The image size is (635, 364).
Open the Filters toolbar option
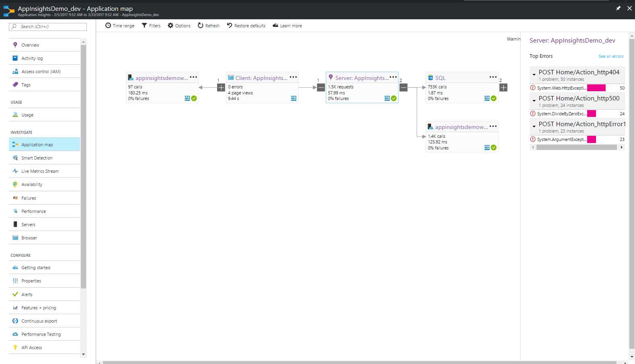(x=151, y=26)
